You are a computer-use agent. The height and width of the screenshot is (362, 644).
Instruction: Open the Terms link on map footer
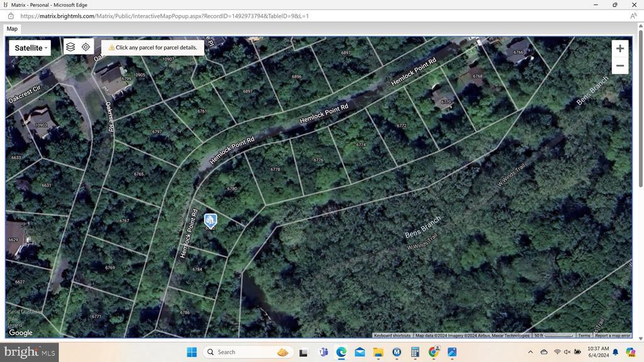tap(584, 336)
